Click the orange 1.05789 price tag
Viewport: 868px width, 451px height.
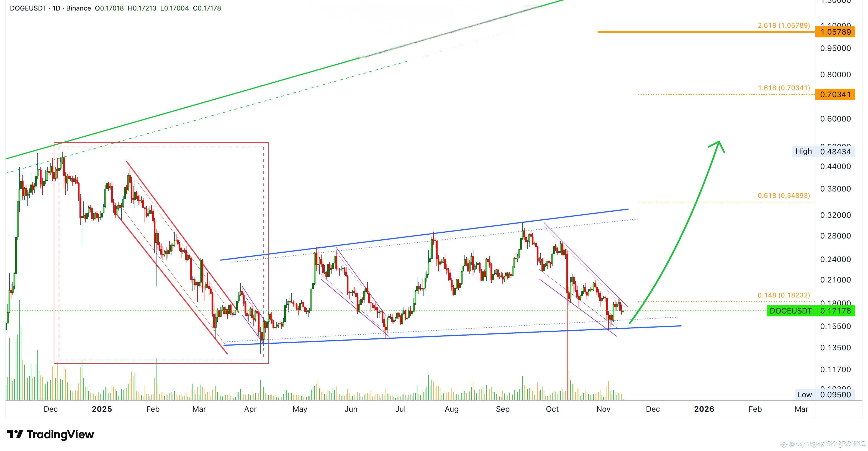coord(835,32)
